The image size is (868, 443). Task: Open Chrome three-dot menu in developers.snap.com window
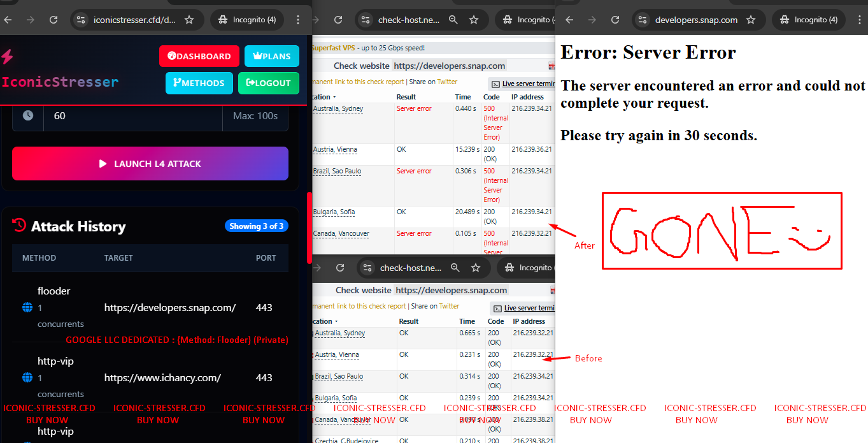click(860, 20)
